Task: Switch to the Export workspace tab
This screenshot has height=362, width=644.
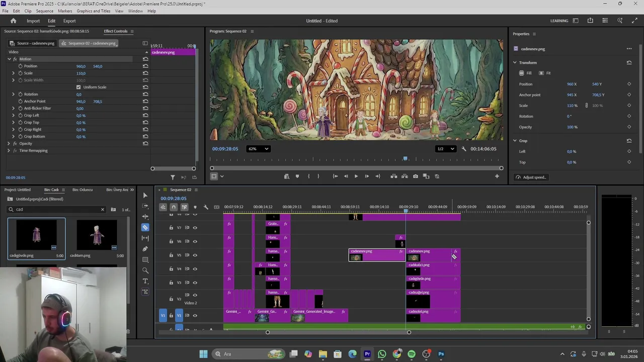Action: 69,21
